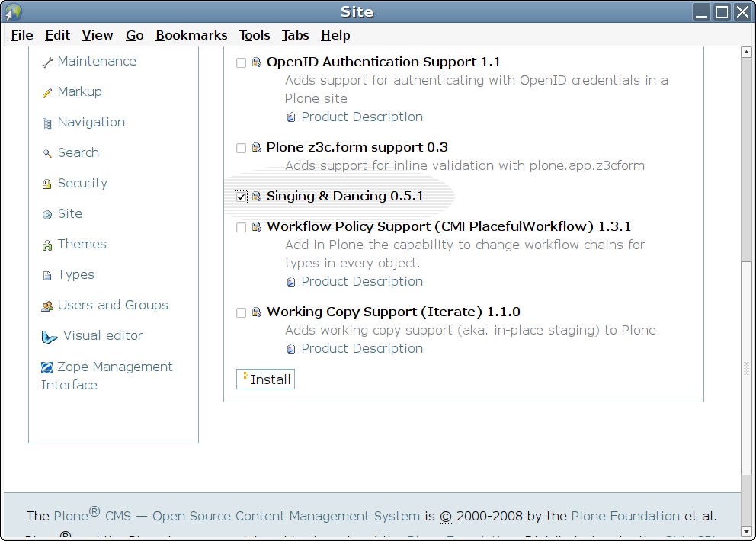Open the Types settings link

[x=75, y=275]
